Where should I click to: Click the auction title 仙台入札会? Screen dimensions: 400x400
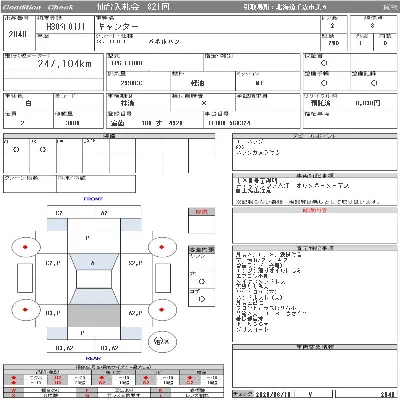click(x=117, y=7)
